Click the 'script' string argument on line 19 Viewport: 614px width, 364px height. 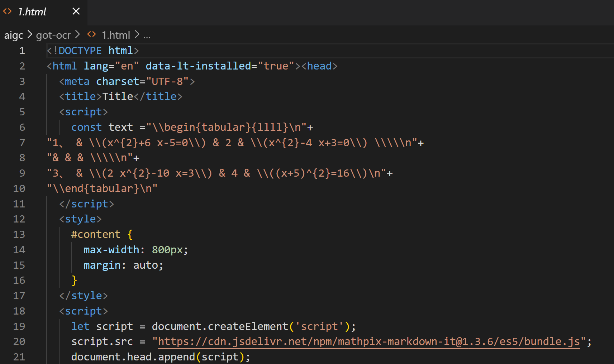319,326
